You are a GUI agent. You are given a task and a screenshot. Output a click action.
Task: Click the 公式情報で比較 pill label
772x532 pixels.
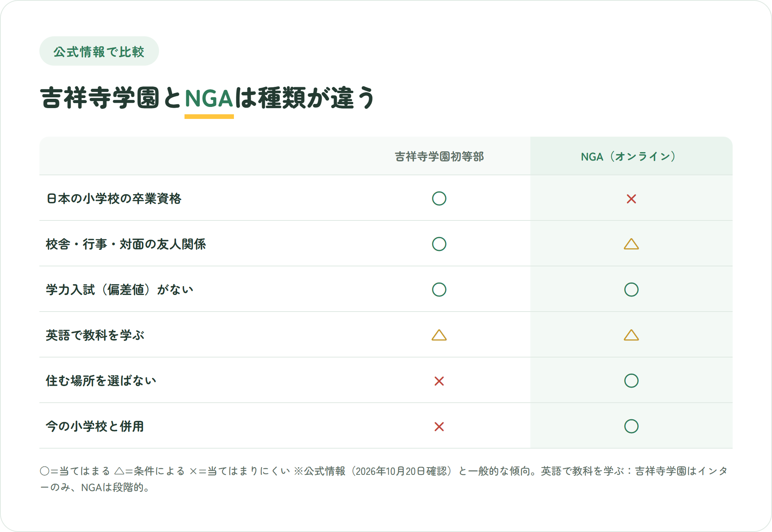[99, 51]
